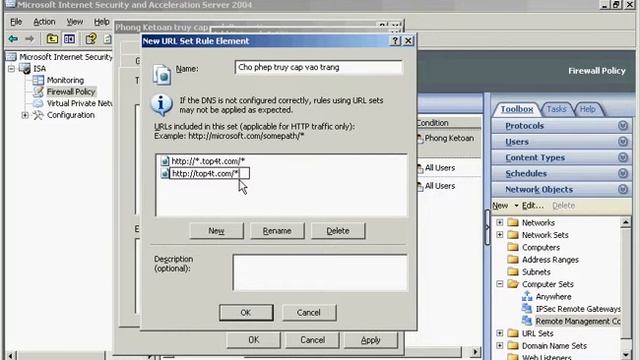Click OK in the rule properties window behind
Viewport: 640px width, 360px height.
tap(253, 340)
